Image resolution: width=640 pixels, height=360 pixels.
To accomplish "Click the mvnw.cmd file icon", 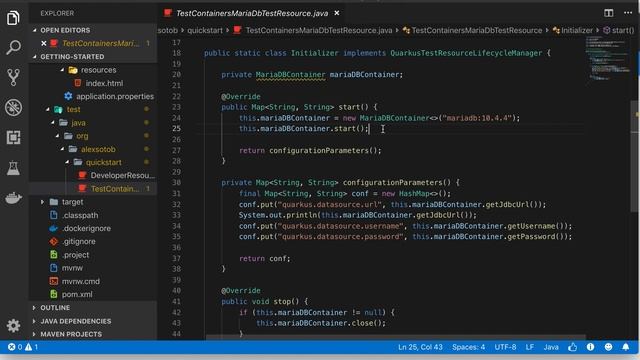I will (53, 281).
